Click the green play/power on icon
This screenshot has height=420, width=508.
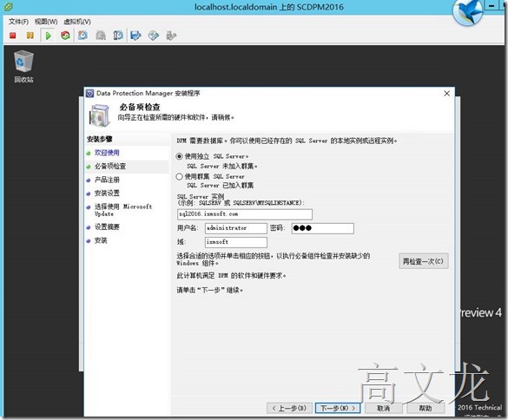49,36
